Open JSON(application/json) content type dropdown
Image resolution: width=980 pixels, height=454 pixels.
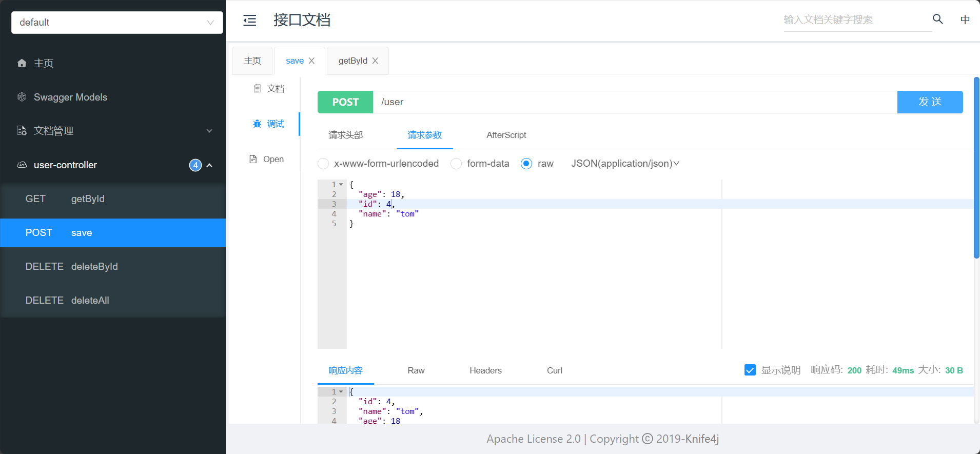625,164
